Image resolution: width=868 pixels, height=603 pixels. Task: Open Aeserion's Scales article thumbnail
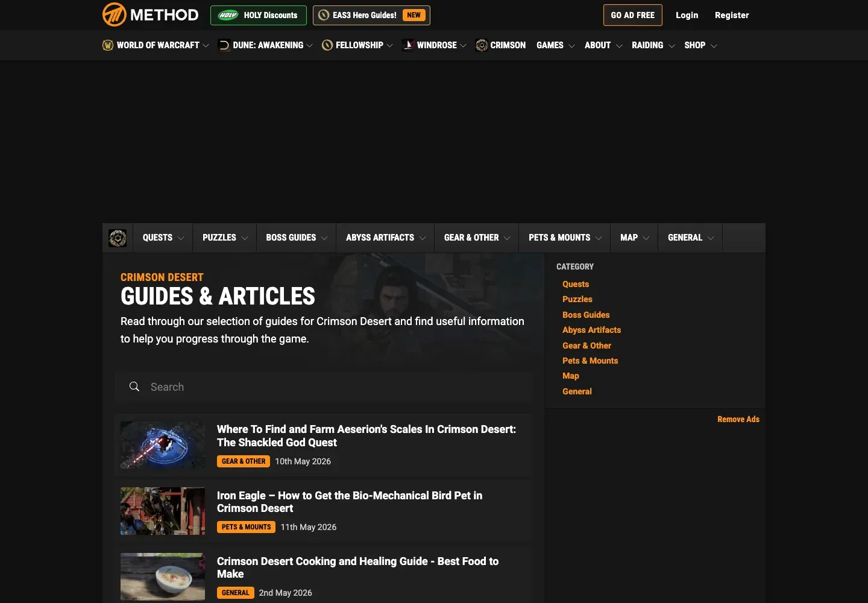pyautogui.click(x=163, y=445)
